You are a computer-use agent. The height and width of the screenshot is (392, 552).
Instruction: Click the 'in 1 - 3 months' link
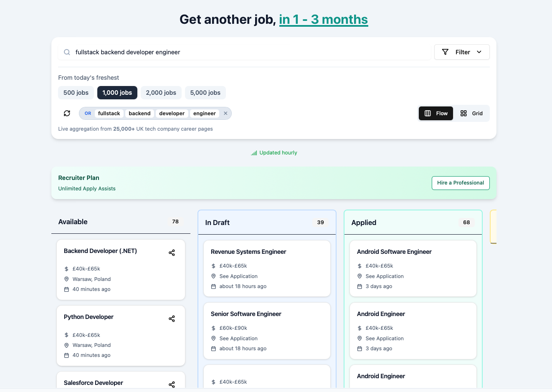(x=323, y=20)
